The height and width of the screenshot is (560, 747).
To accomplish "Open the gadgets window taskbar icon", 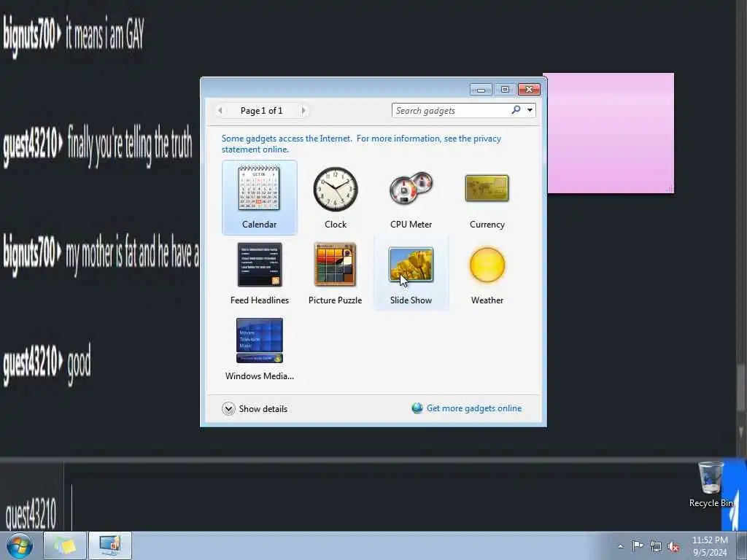I will point(109,545).
